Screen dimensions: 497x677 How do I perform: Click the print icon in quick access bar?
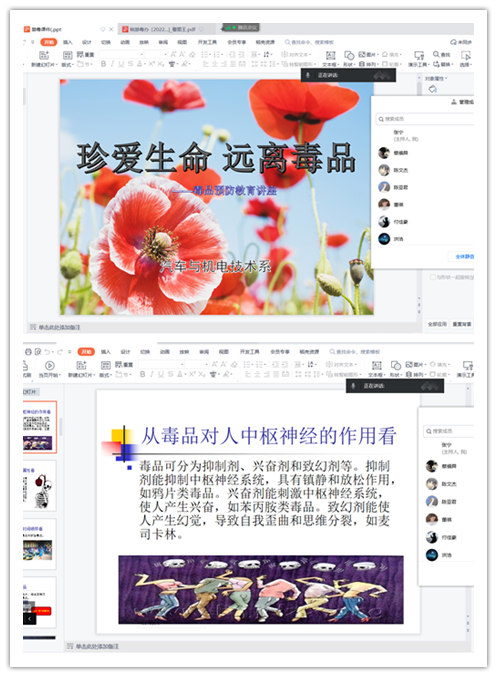(x=28, y=351)
